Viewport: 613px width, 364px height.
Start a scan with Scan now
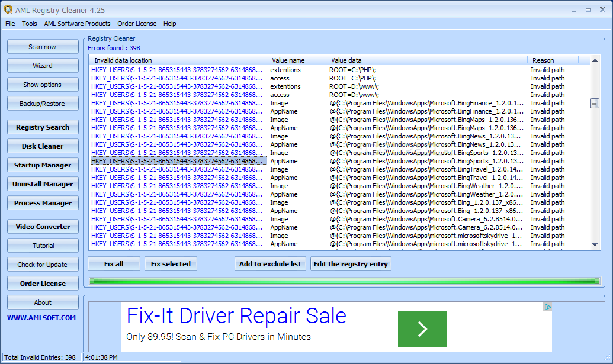click(x=43, y=47)
